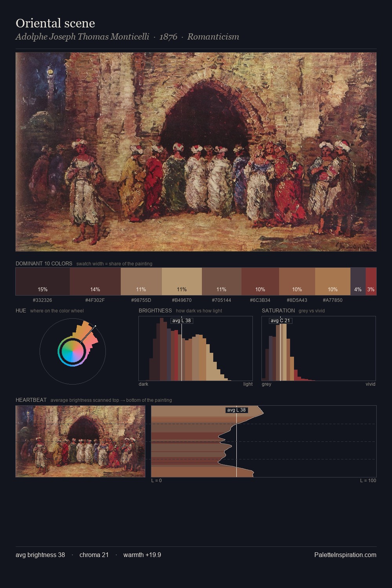The image size is (392, 588).
Task: Click the saturation histogram chart
Action: (x=319, y=348)
